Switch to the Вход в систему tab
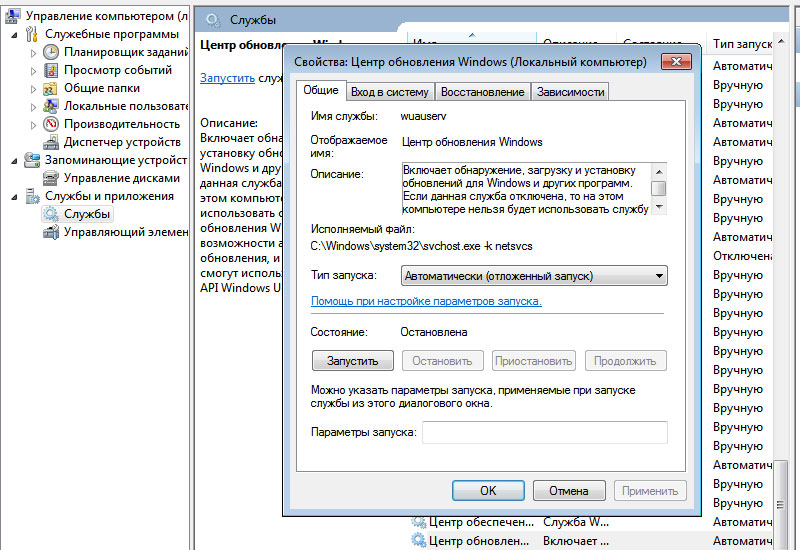 pos(389,92)
